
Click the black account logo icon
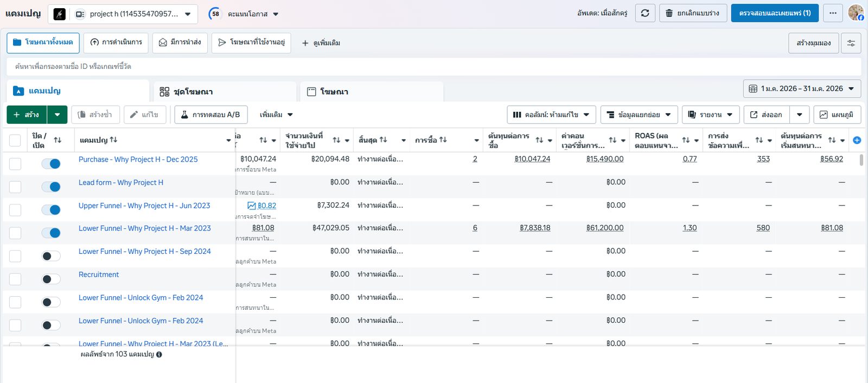(60, 14)
